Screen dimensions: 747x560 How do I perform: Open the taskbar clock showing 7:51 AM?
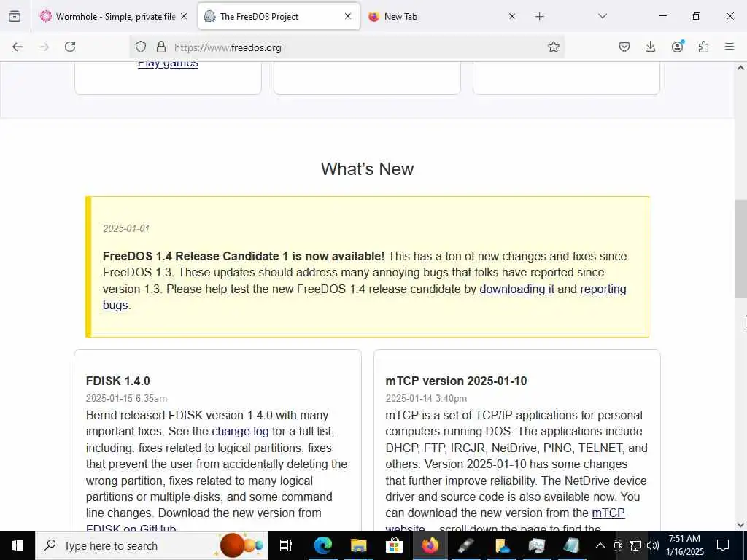click(684, 545)
